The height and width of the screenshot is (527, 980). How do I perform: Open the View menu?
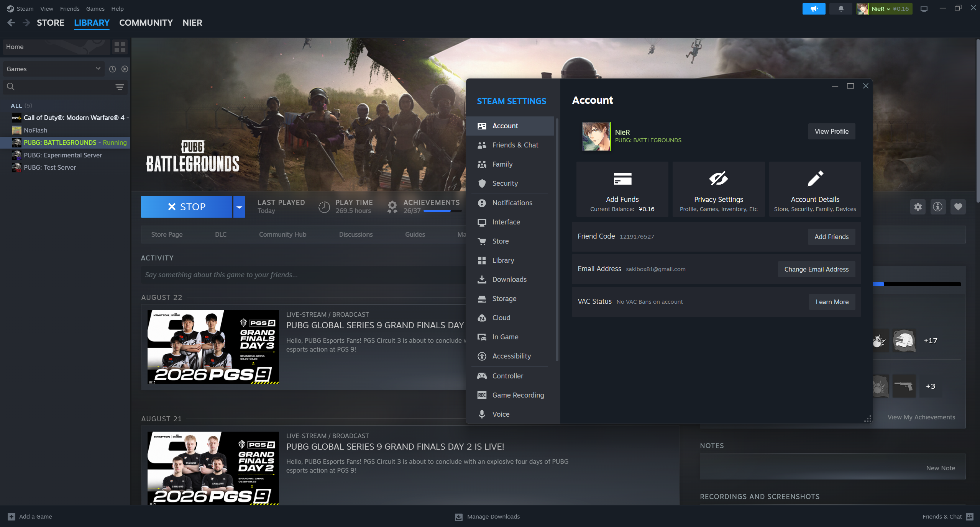pyautogui.click(x=47, y=8)
